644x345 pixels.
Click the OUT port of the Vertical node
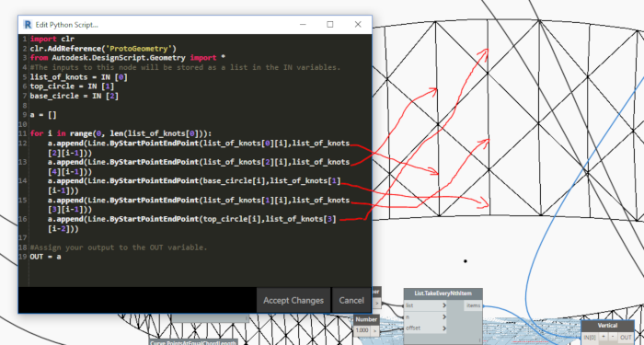[626, 338]
